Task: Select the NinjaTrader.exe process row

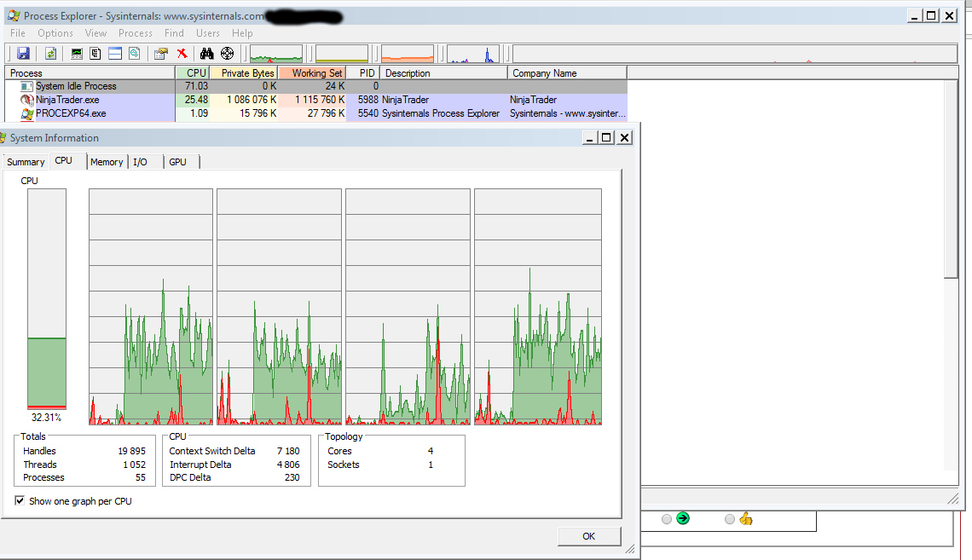Action: click(x=316, y=100)
